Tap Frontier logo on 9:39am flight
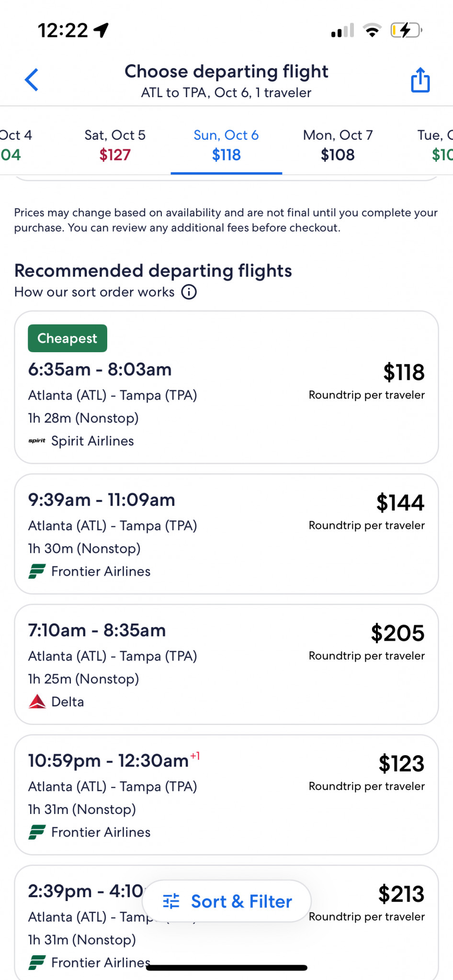The width and height of the screenshot is (453, 980). pyautogui.click(x=37, y=571)
